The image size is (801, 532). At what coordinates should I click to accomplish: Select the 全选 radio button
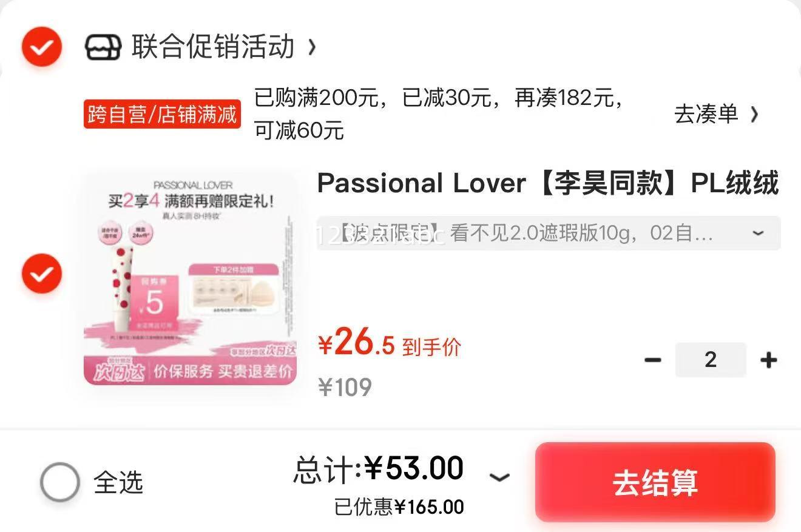coord(60,482)
